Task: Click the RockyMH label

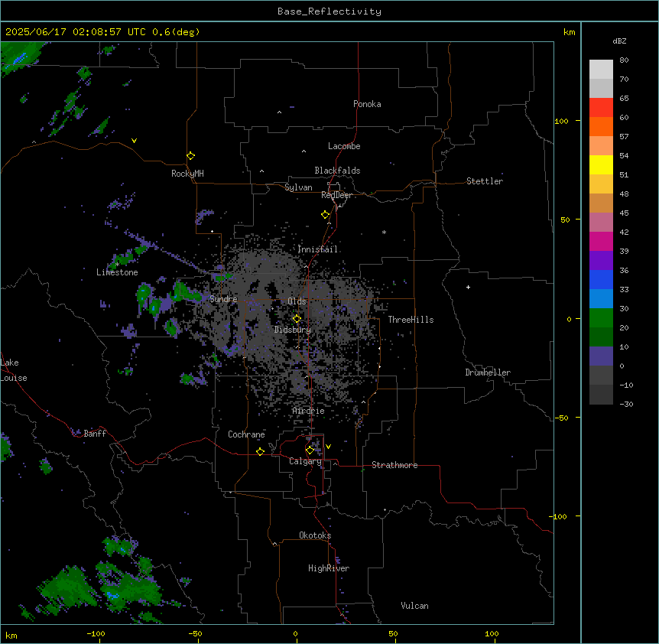Action: click(187, 174)
